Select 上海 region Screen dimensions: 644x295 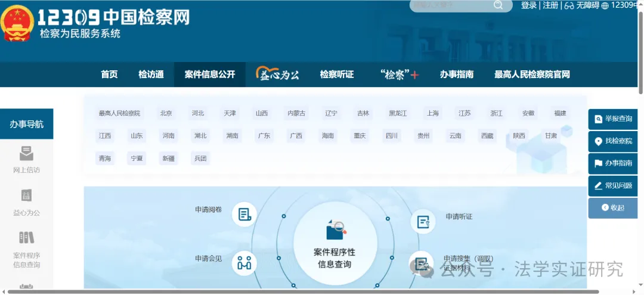point(433,113)
